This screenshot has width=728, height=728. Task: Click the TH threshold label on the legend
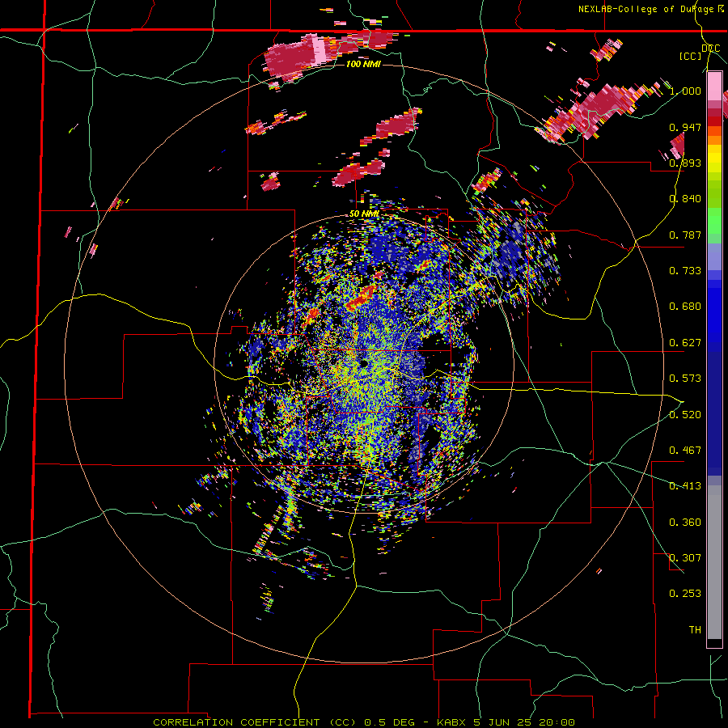[695, 630]
